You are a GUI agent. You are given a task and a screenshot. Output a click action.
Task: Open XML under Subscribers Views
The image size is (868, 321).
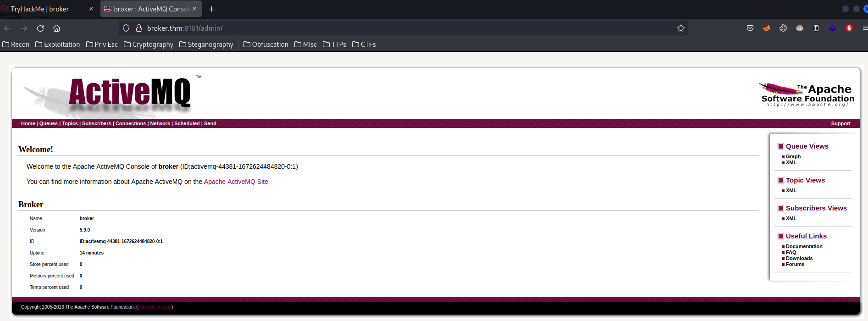791,218
